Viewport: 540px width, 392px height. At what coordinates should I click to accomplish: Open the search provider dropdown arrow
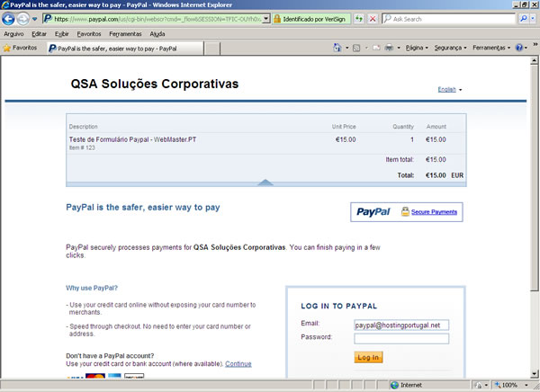point(534,19)
